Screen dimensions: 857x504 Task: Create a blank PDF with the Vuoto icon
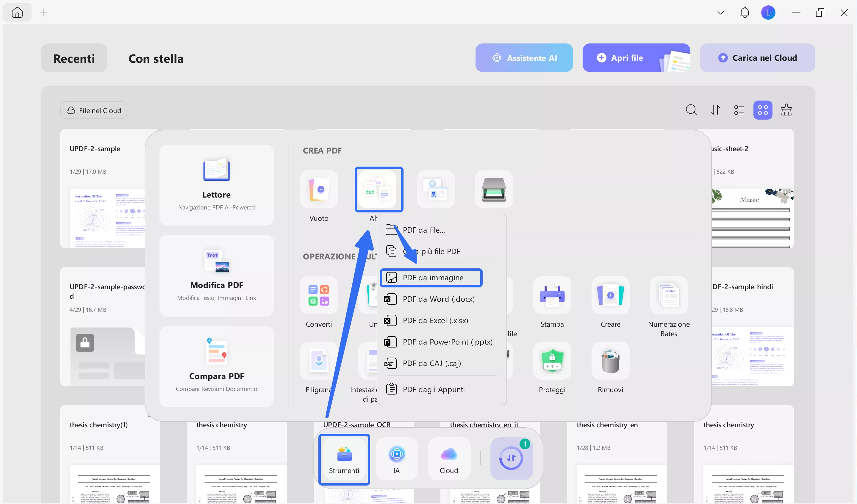[319, 190]
